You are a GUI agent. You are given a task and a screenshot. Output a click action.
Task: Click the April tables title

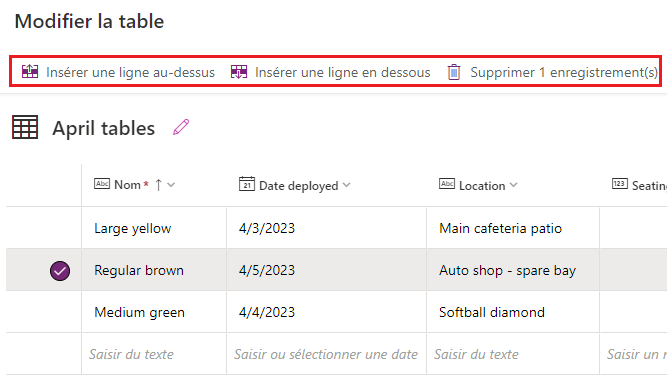(x=103, y=128)
